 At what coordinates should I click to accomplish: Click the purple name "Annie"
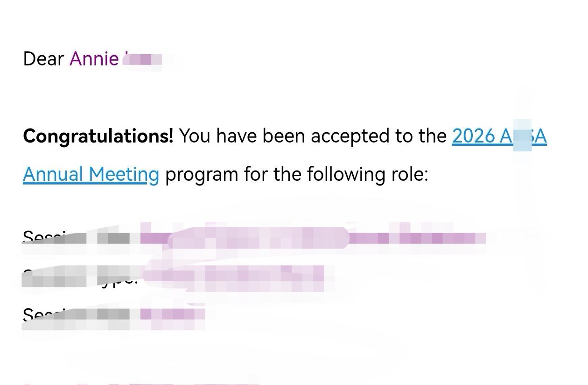coord(94,59)
